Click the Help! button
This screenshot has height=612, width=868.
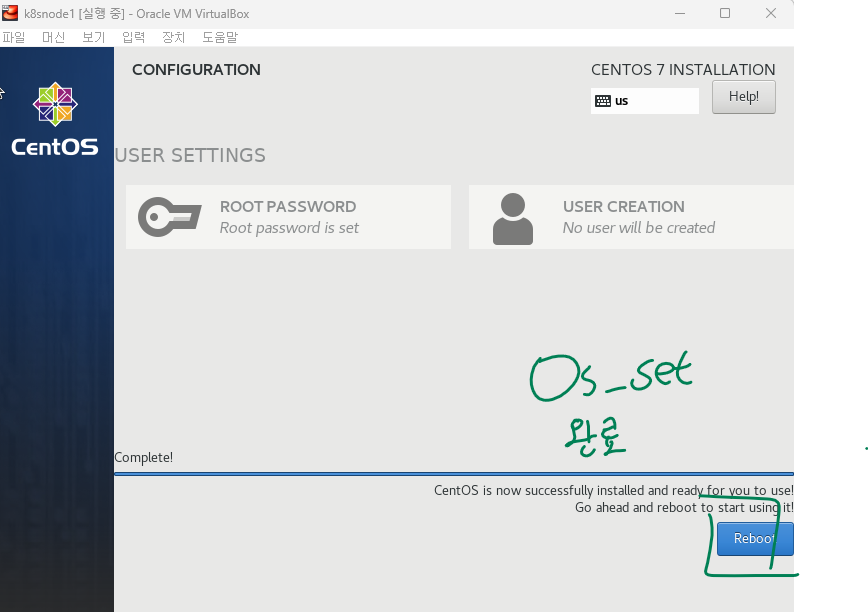coord(743,97)
